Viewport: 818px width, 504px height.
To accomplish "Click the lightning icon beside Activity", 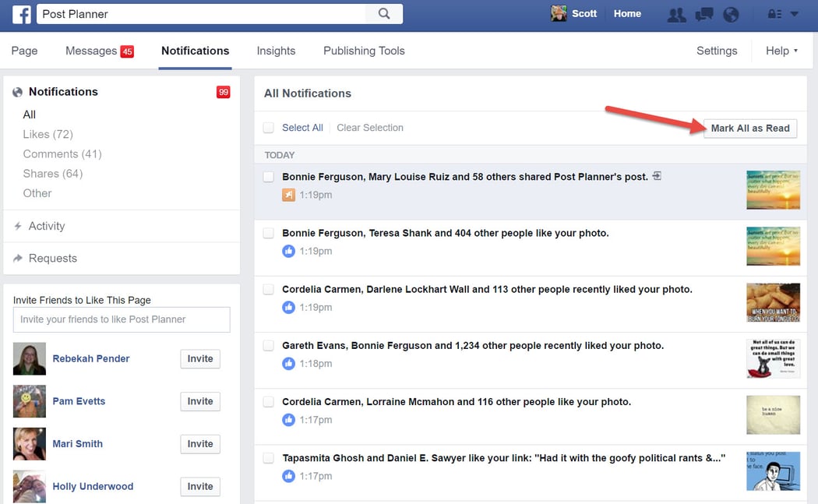I will tap(19, 226).
